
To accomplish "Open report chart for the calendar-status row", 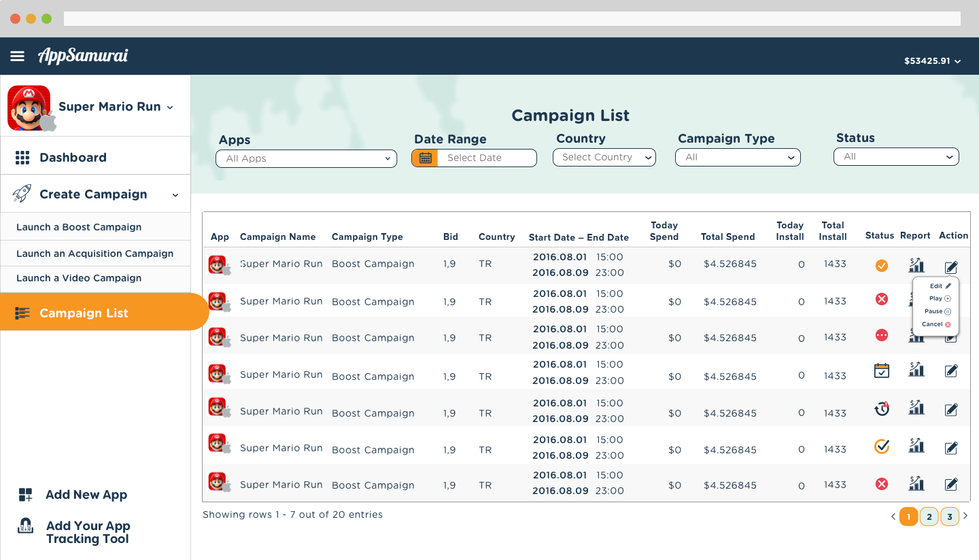I will [916, 369].
